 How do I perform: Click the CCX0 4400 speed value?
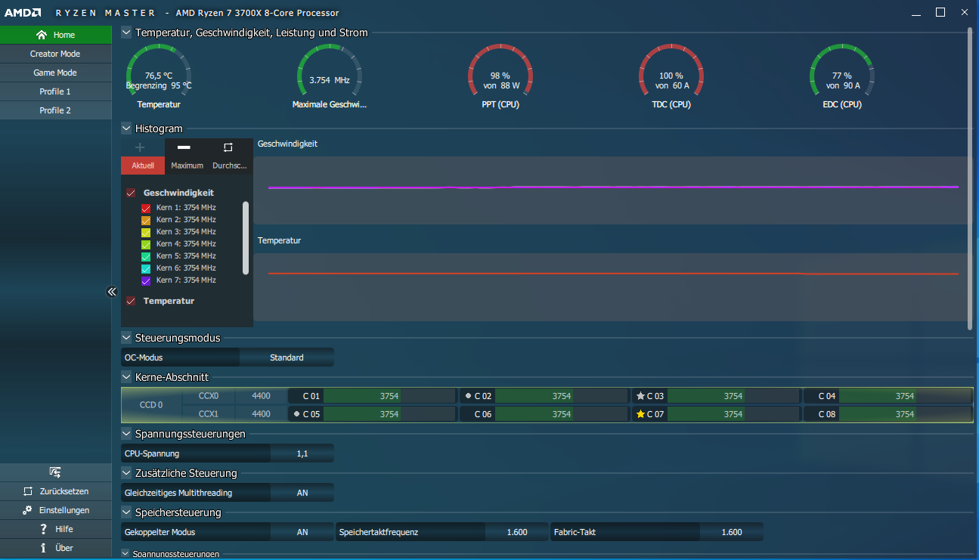pyautogui.click(x=261, y=396)
